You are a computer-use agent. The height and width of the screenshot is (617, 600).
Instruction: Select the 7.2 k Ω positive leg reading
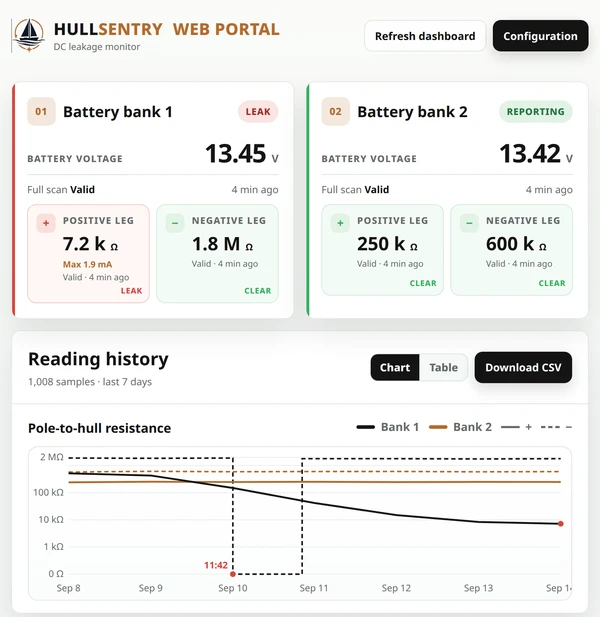(x=90, y=244)
